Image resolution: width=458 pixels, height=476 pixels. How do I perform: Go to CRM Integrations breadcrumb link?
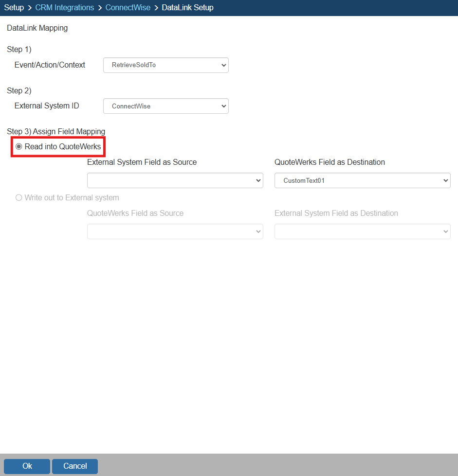[65, 8]
